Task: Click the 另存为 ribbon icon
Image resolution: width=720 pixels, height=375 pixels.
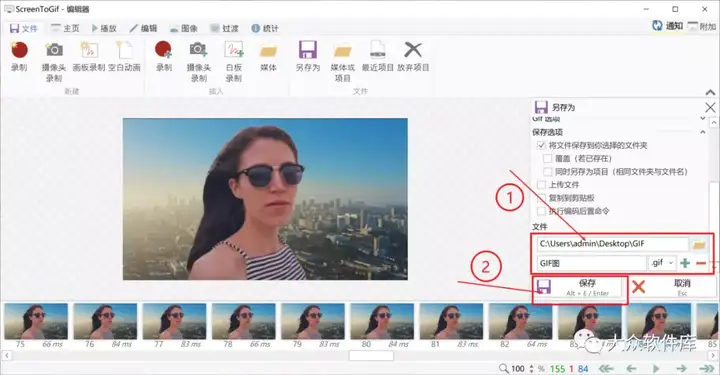Action: [308, 56]
